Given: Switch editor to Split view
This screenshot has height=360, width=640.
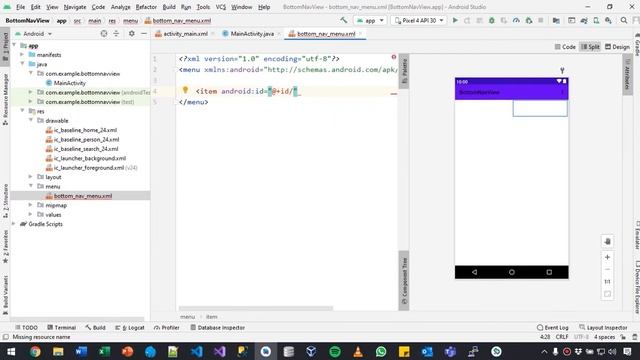Looking at the screenshot, I should click(590, 47).
